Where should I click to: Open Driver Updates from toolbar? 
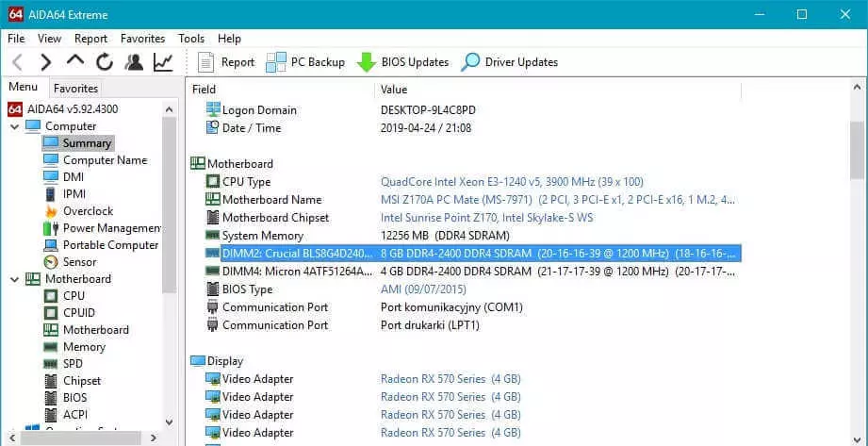click(510, 62)
